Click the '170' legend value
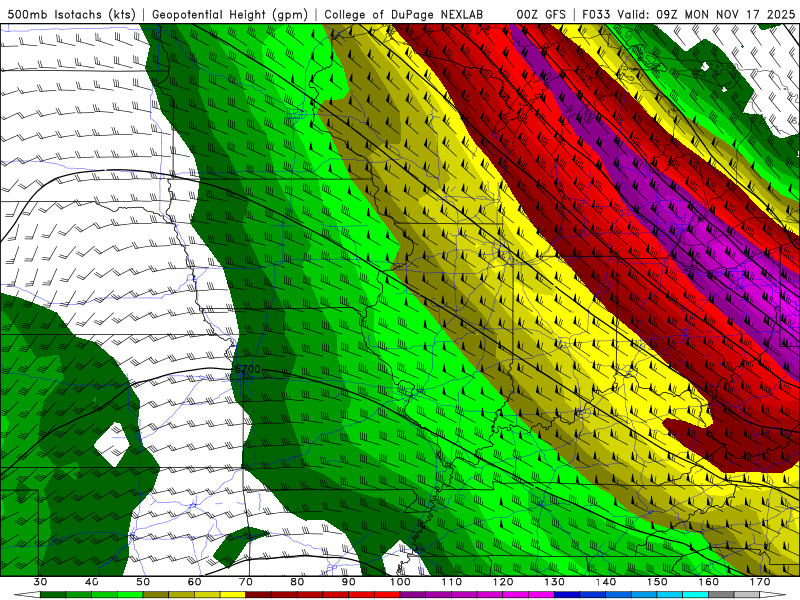 coord(760,582)
